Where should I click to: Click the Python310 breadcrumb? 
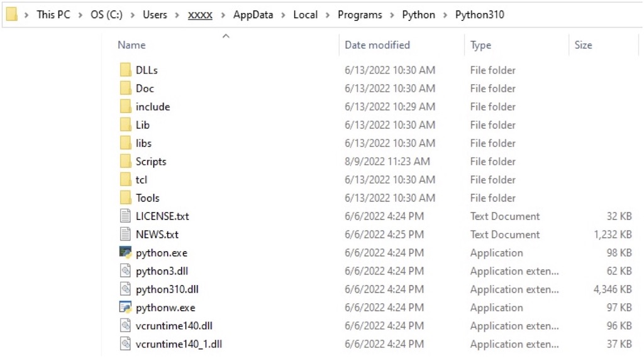point(480,15)
